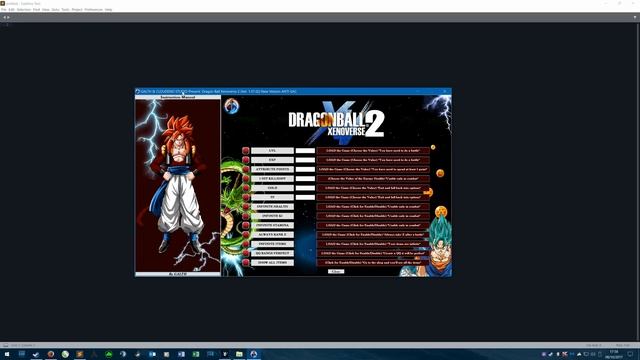Click the taskbar clock
Viewport: 640px width, 360px height.
(613, 354)
